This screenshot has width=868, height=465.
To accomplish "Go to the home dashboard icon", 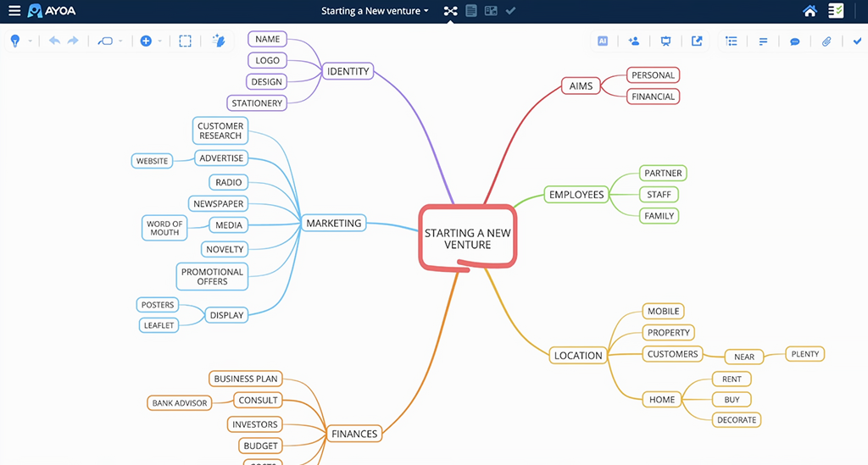I will [810, 11].
